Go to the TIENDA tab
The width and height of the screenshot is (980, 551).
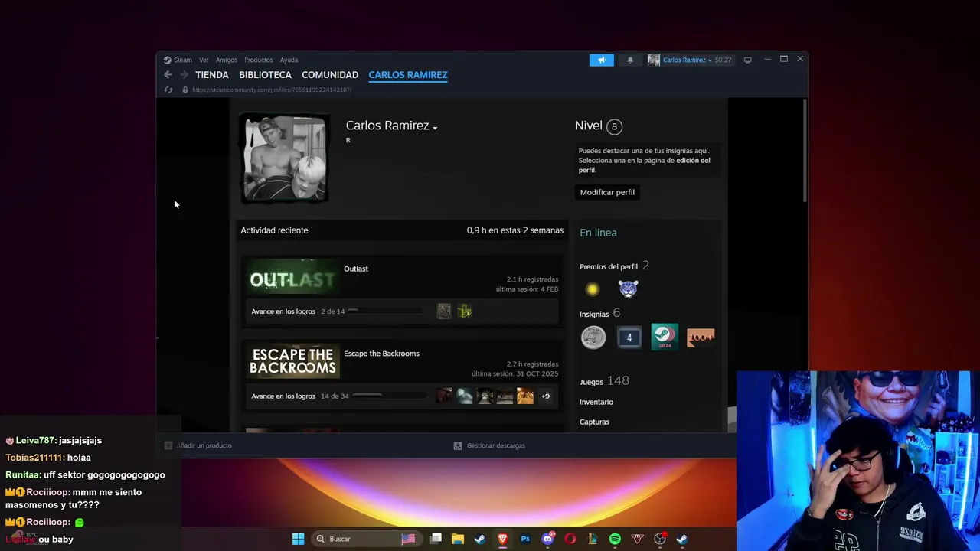tap(212, 75)
